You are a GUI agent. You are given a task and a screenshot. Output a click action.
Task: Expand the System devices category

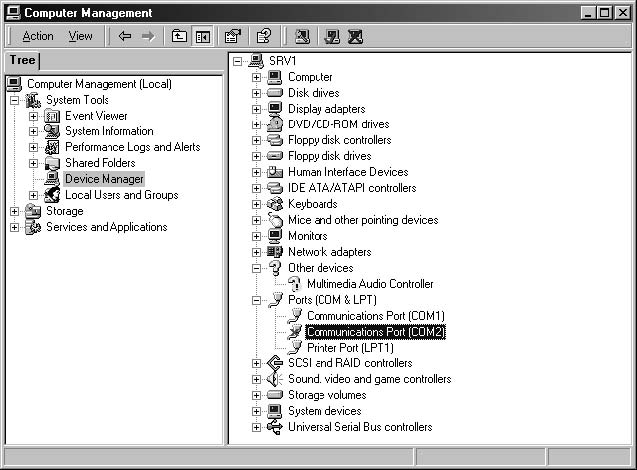coord(256,411)
